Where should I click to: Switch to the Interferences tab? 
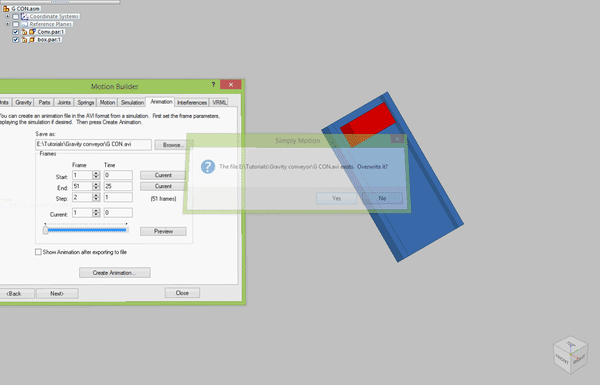tap(192, 102)
